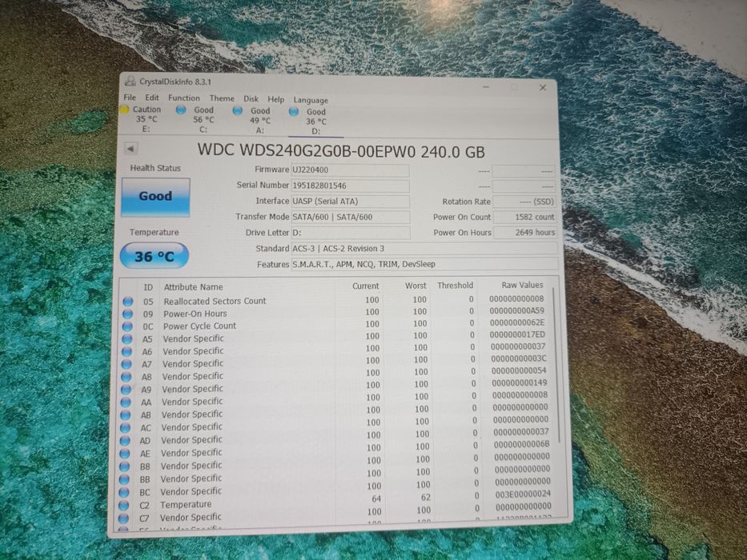
Task: Click the status icon of attribute B8
Action: tap(124, 466)
